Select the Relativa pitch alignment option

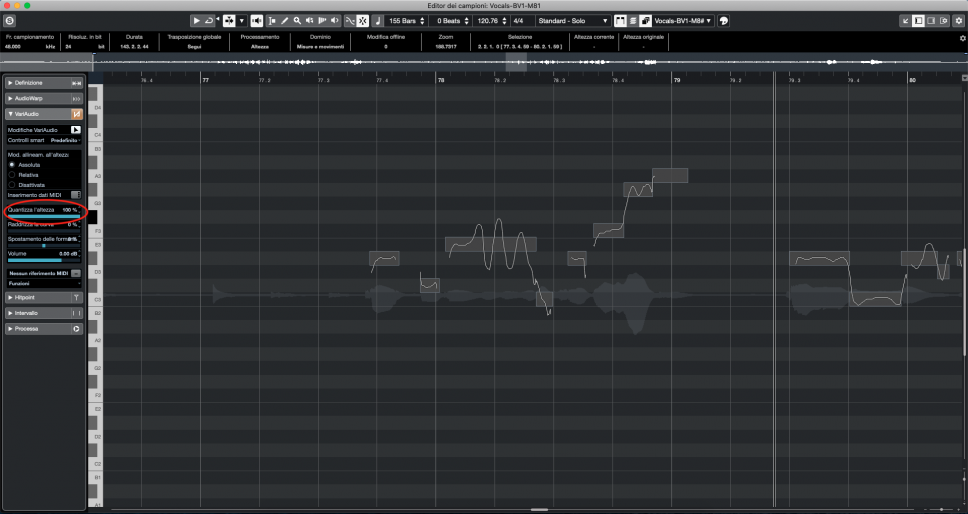12,174
